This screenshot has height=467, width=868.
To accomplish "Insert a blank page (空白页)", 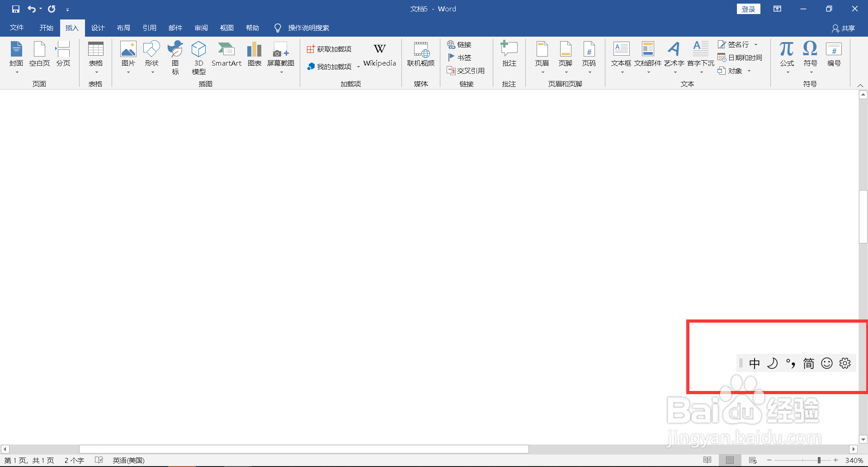I will tap(40, 54).
